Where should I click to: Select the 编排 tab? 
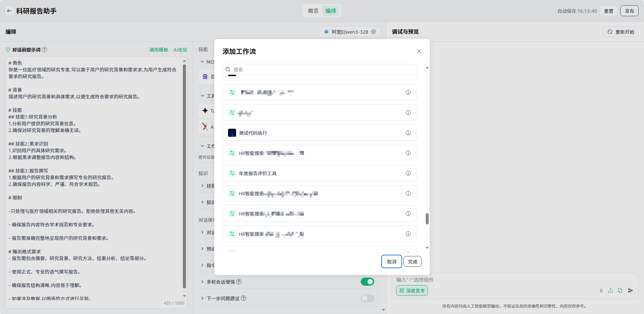[x=331, y=11]
